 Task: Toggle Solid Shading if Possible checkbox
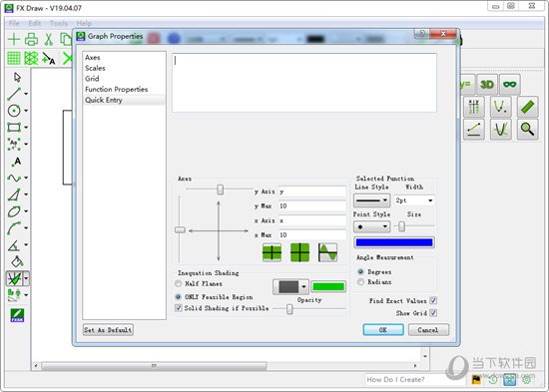click(179, 308)
